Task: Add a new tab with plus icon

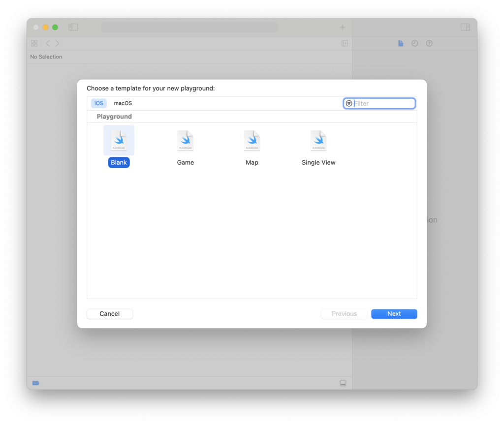Action: tap(343, 28)
